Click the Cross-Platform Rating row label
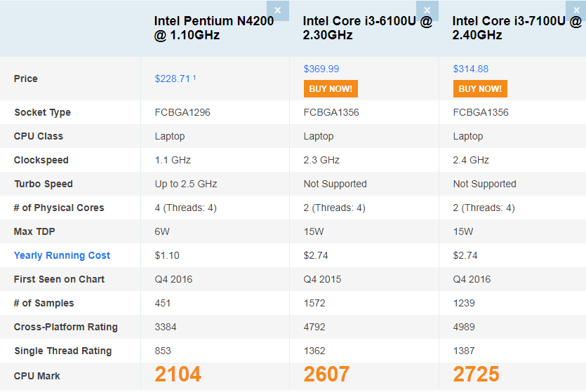Viewport: 586px width, 392px height. [x=66, y=327]
